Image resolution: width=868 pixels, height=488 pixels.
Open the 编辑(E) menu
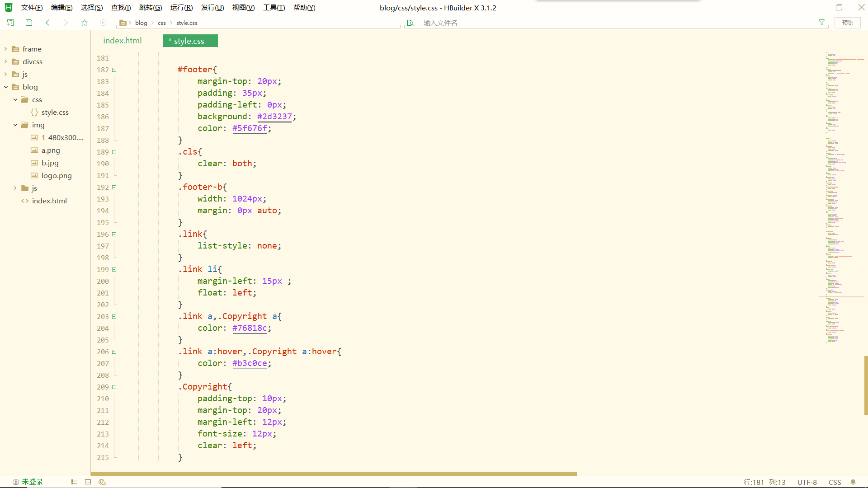coord(61,8)
